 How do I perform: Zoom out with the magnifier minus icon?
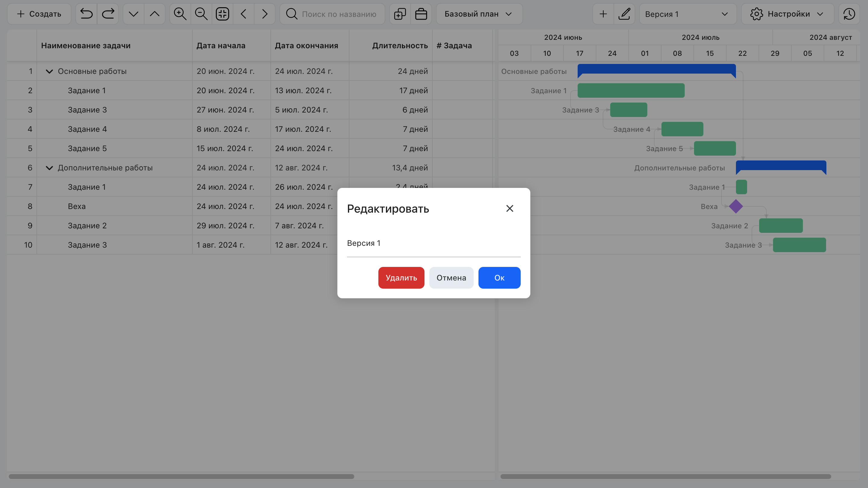click(x=201, y=14)
